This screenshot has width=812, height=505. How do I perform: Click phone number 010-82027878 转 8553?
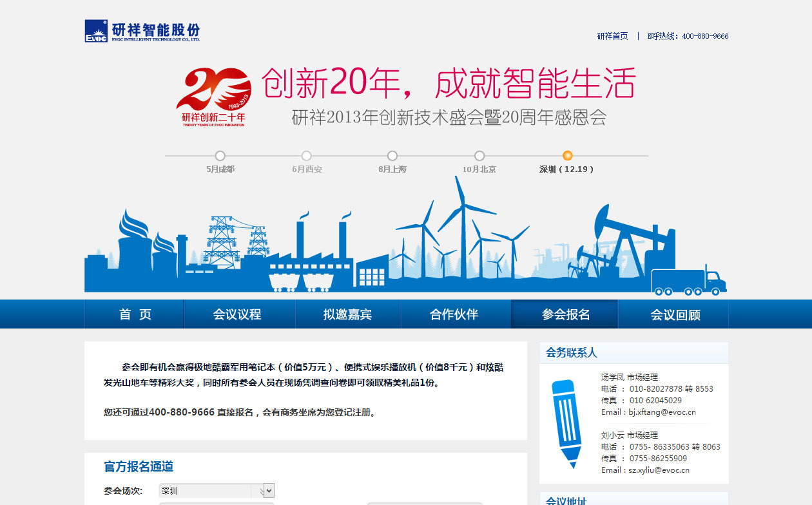pos(671,389)
